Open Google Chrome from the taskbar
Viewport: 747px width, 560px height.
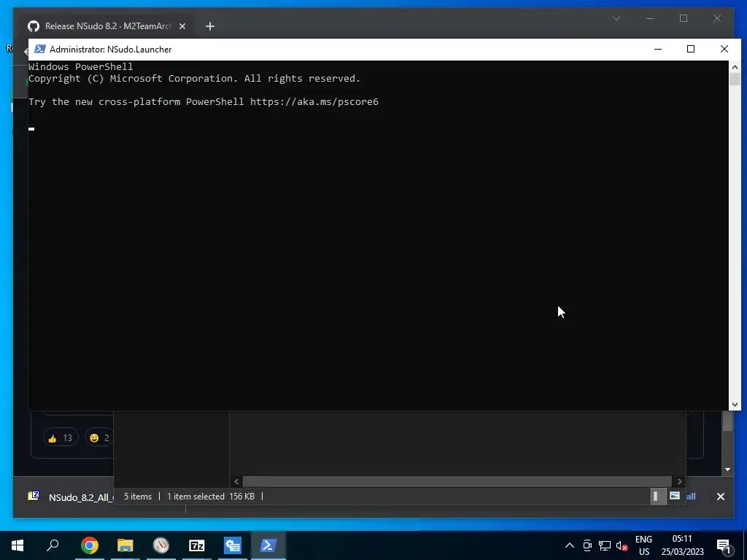point(90,545)
